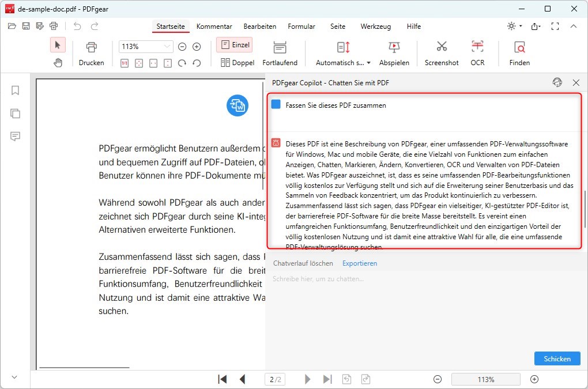Close the PDFgear Copilot panel

click(x=576, y=82)
